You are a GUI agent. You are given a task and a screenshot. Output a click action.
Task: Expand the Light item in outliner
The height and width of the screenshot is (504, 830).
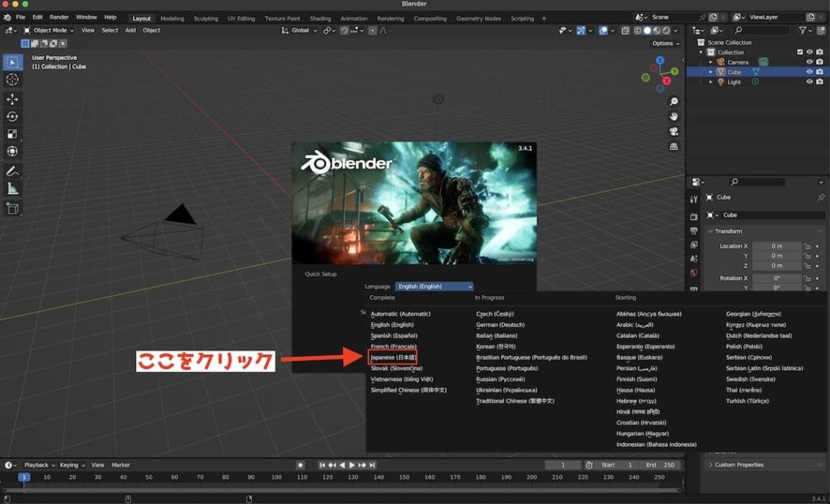tap(711, 82)
